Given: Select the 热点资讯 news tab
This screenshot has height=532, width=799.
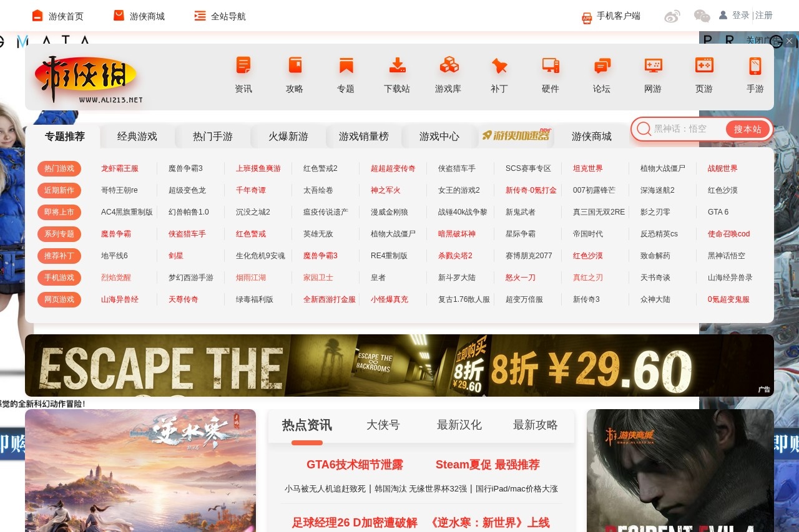Looking at the screenshot, I should (307, 425).
